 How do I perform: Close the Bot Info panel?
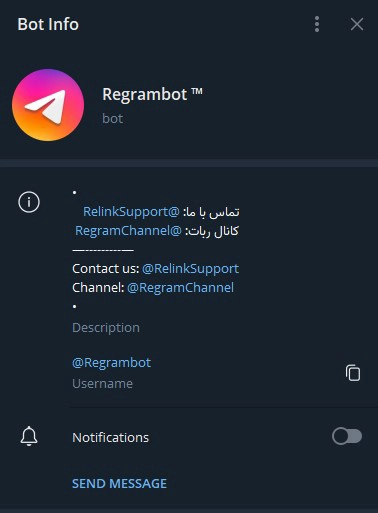[x=357, y=24]
